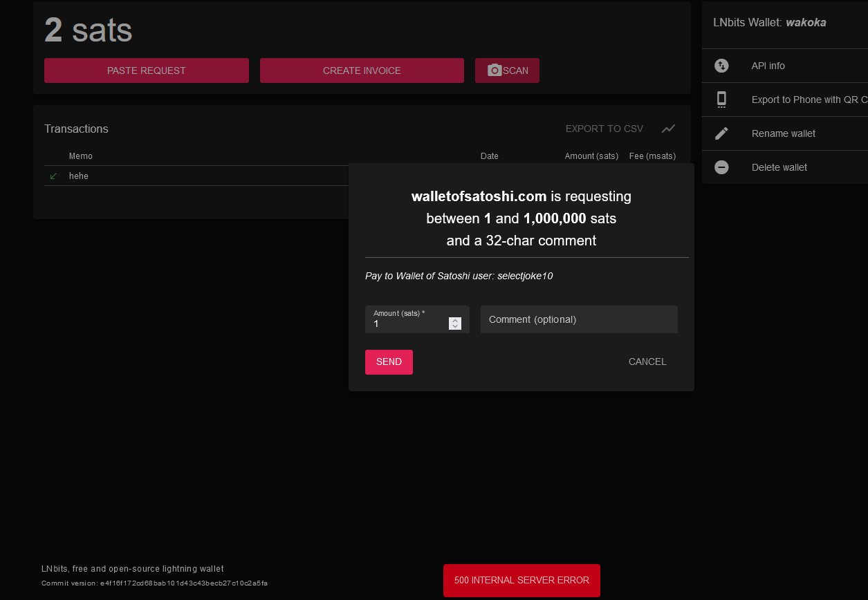Export transactions to CSV
This screenshot has width=868, height=600.
coord(604,129)
